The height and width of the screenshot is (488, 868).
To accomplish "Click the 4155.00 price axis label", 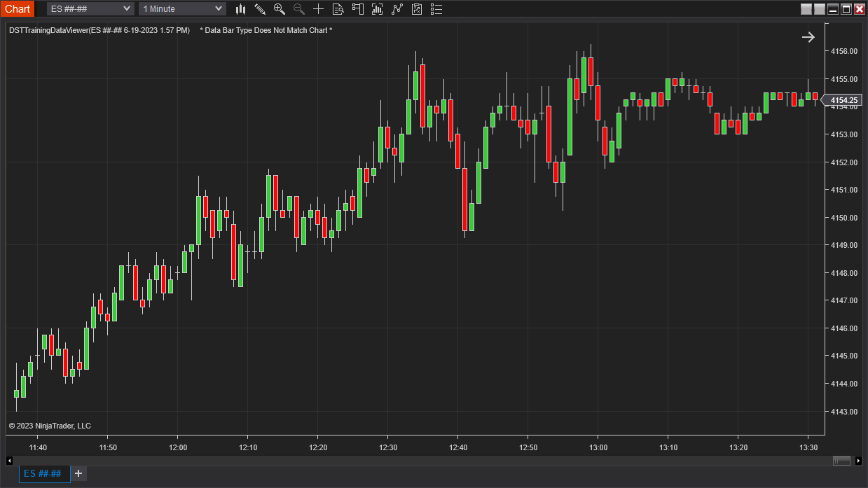I will (843, 79).
